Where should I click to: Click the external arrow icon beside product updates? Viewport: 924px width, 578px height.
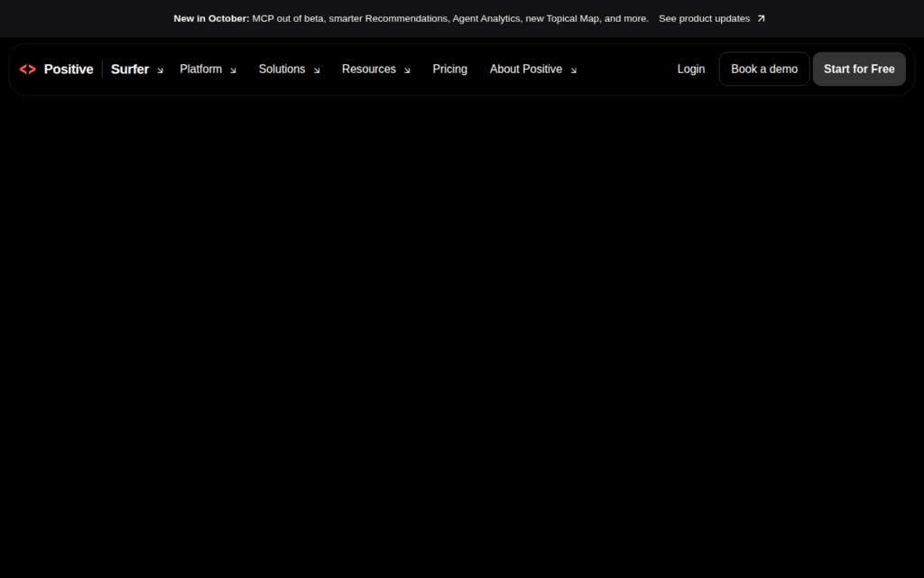tap(761, 19)
